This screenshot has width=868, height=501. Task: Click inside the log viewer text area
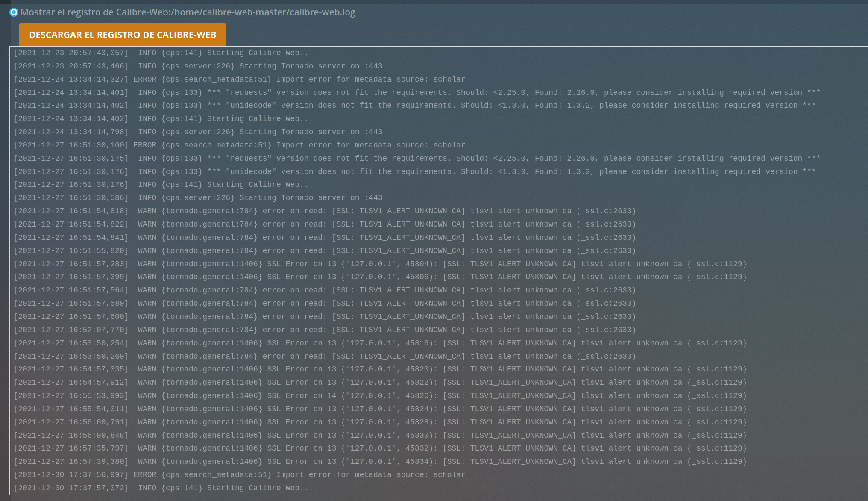coord(427,256)
